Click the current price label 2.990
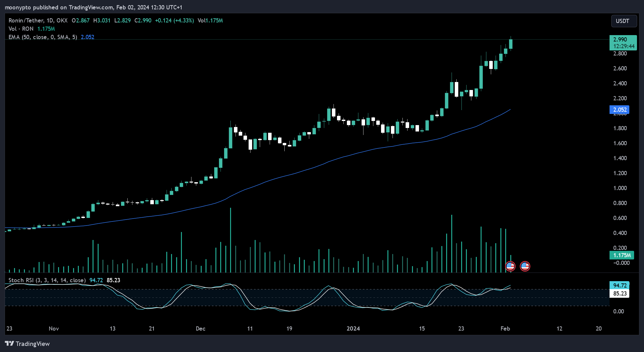The image size is (644, 352). coord(623,43)
